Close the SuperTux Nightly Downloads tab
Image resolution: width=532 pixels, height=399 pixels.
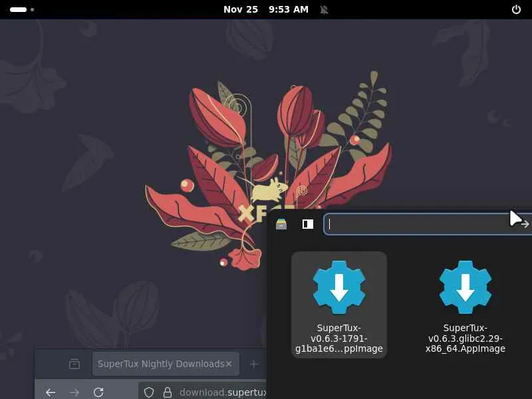pos(229,364)
